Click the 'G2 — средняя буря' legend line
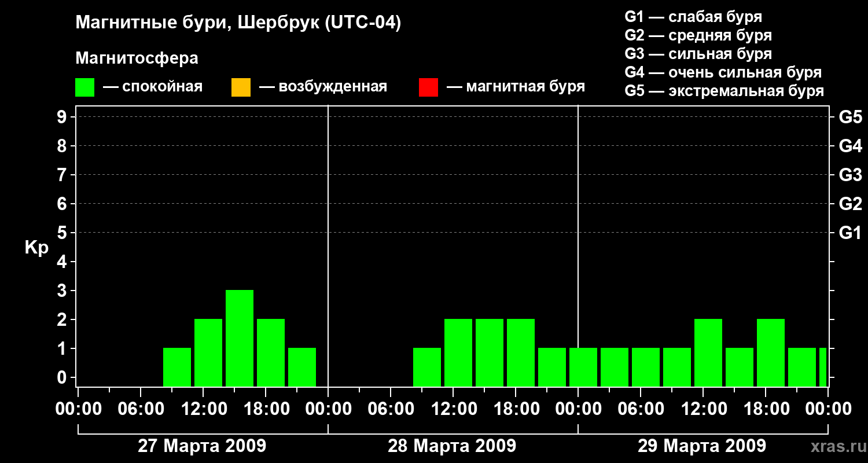Viewport: 868px width, 463px height. click(x=698, y=35)
